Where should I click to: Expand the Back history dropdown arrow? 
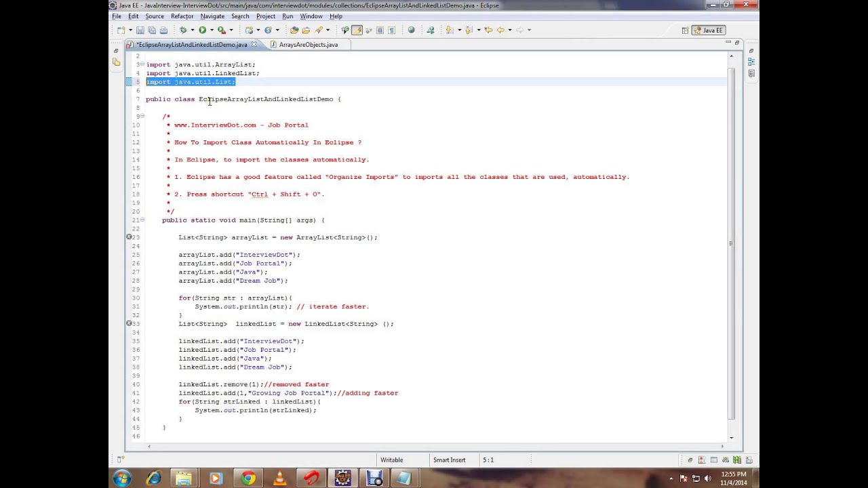click(x=510, y=30)
